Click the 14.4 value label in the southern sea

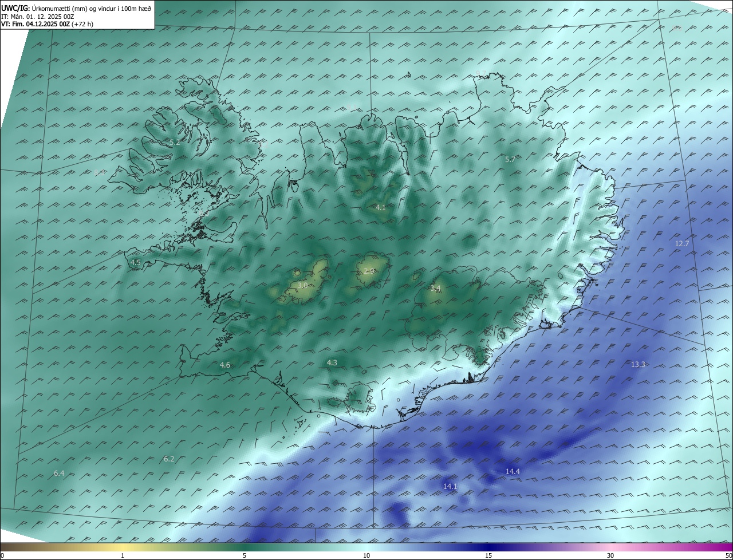click(x=513, y=471)
